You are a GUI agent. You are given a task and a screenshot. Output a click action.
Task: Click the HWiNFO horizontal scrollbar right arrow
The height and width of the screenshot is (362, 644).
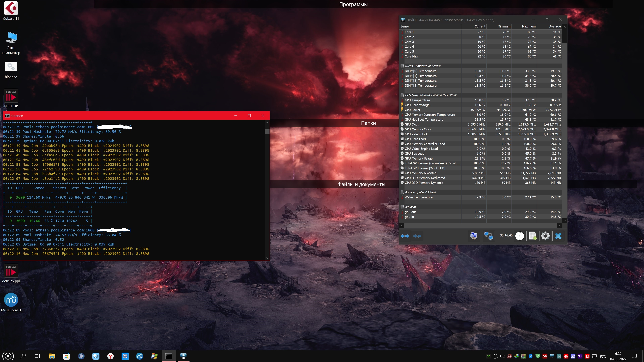pyautogui.click(x=559, y=226)
